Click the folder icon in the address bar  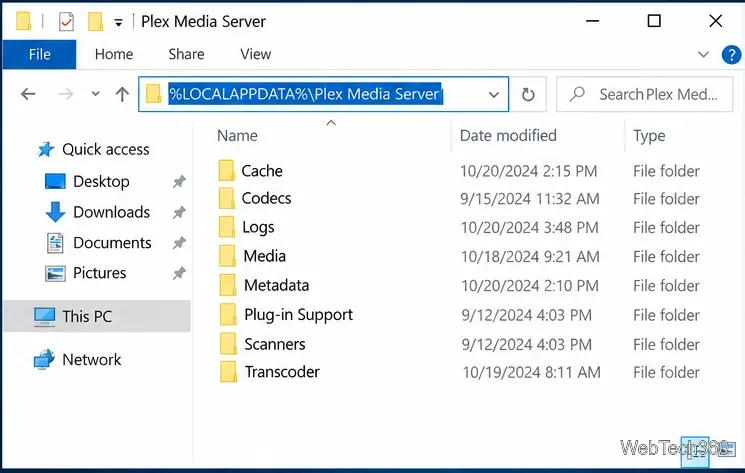coord(153,94)
